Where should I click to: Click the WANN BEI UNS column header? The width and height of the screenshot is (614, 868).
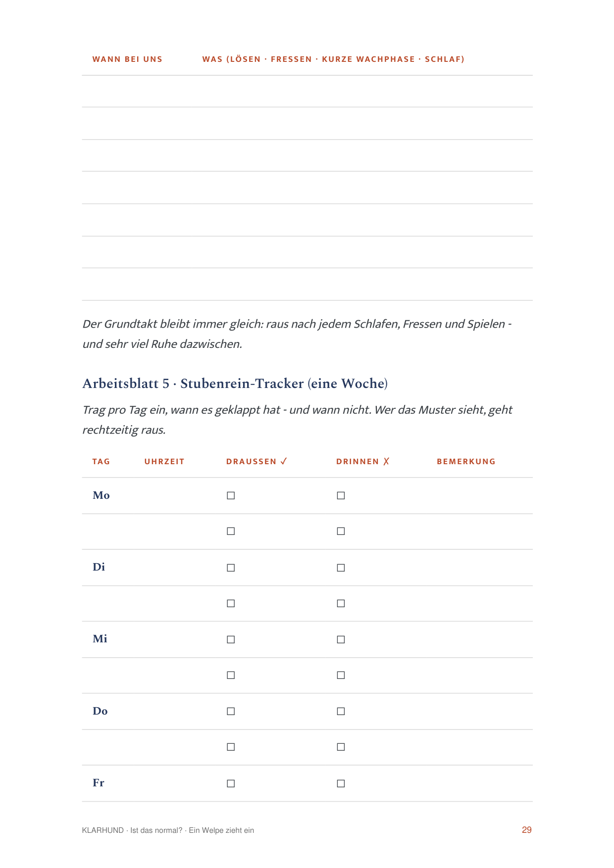(x=127, y=59)
